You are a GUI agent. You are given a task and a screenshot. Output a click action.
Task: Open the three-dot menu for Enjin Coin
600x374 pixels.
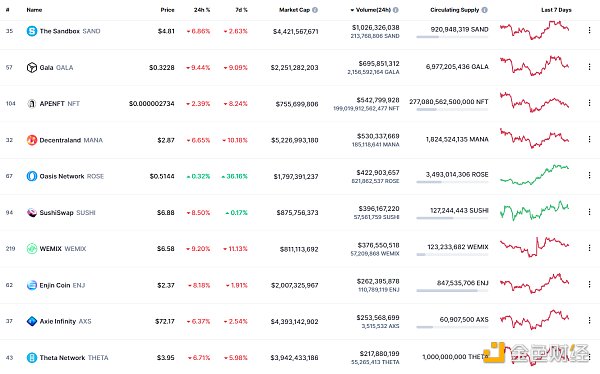[x=589, y=284]
